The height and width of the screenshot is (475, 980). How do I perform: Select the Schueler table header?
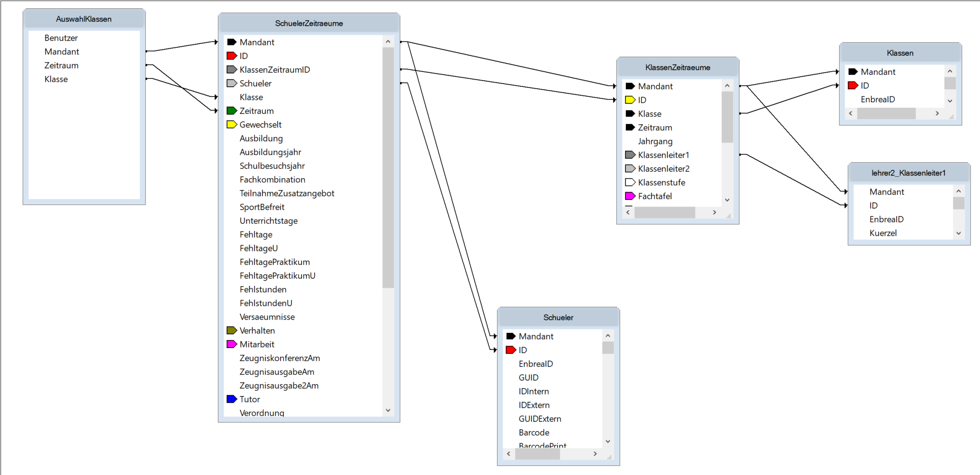558,318
